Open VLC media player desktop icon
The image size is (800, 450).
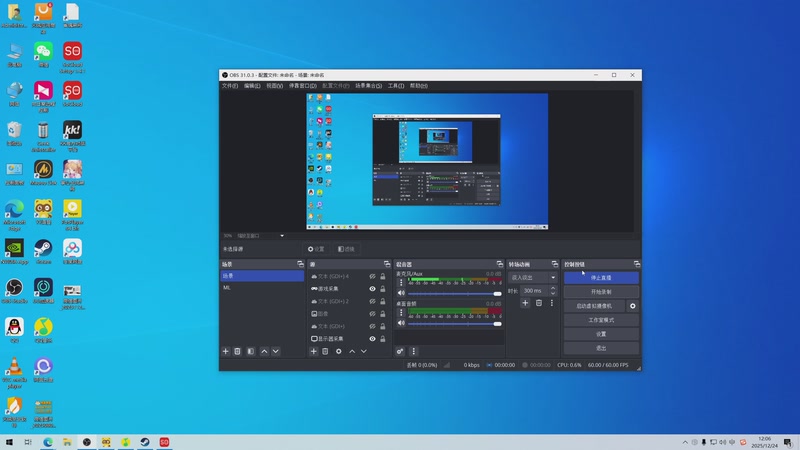tap(14, 372)
